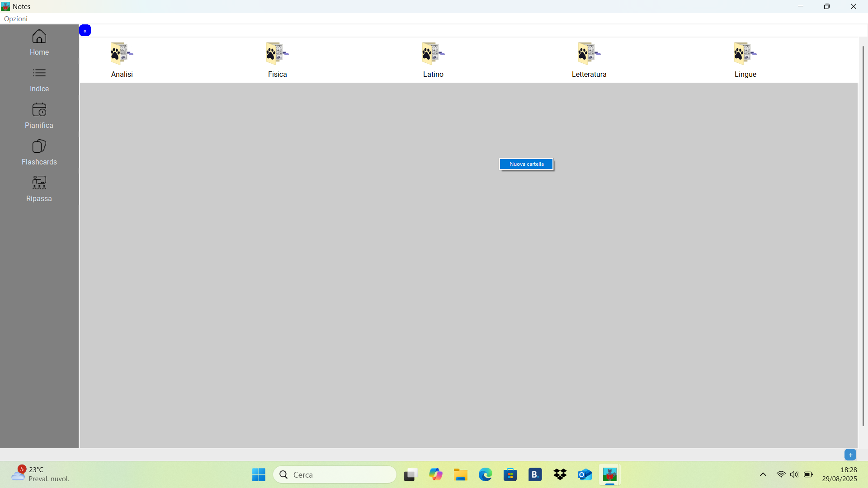The height and width of the screenshot is (488, 868).
Task: Collapse the sidebar with the blue chevron button
Action: pyautogui.click(x=85, y=30)
